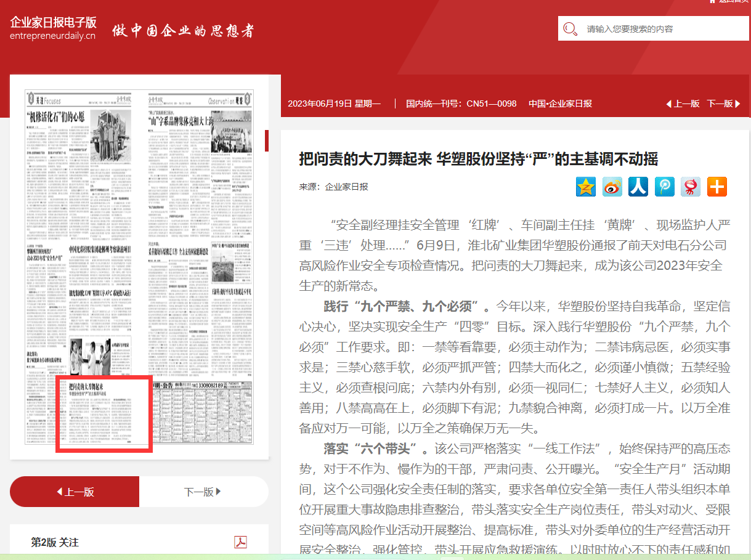The height and width of the screenshot is (560, 751).
Task: Select the 第2版 关注 page entry
Action: point(55,542)
